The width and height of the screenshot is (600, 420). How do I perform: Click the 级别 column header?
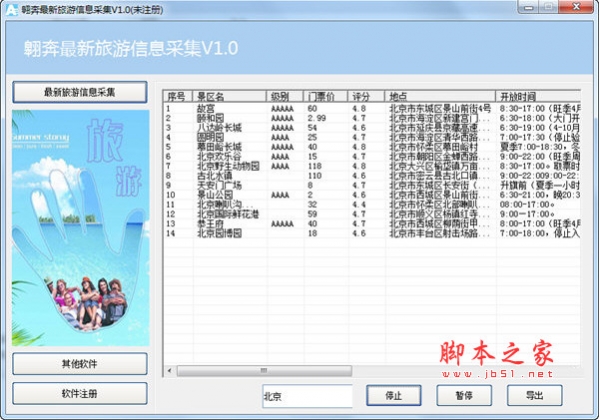tap(285, 96)
